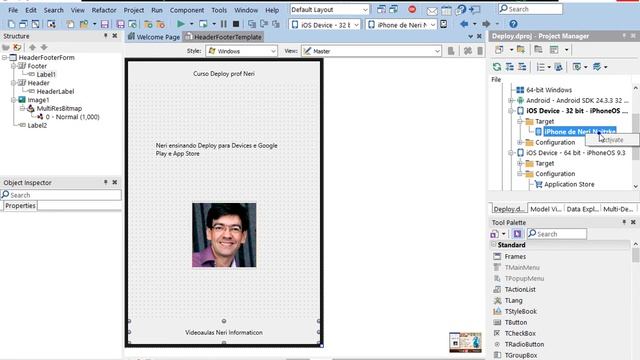Select Application Store configuration node

coord(569,184)
